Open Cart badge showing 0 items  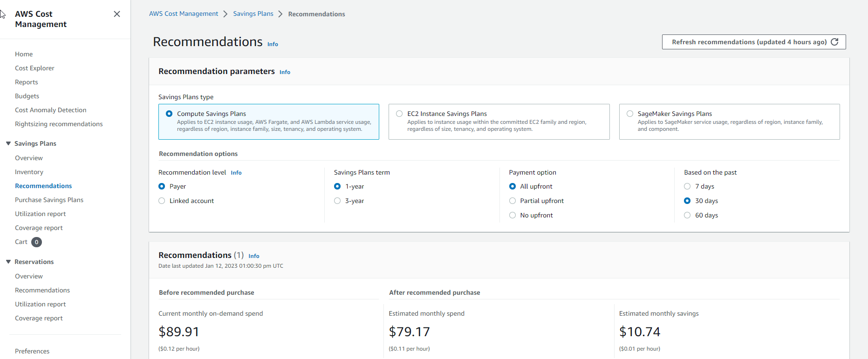36,242
